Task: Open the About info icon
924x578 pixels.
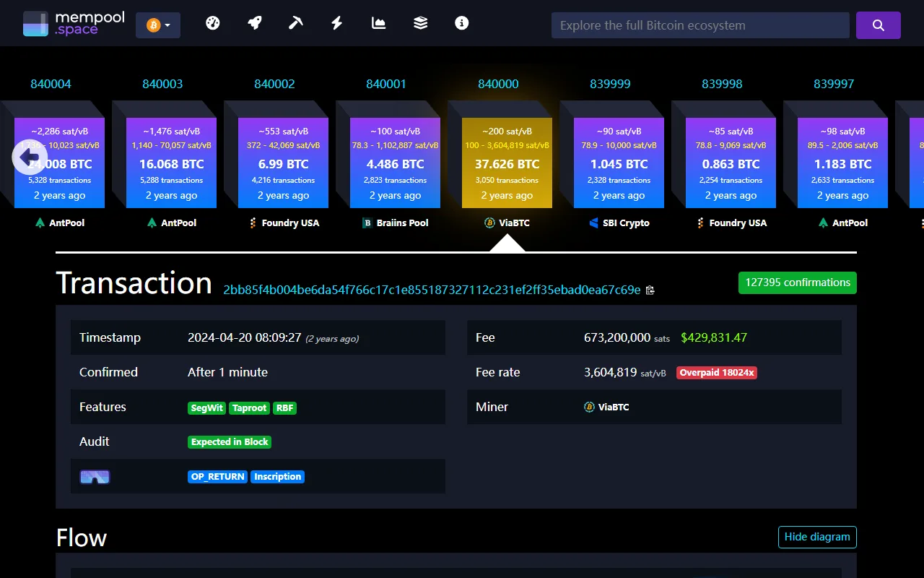Action: [462, 23]
